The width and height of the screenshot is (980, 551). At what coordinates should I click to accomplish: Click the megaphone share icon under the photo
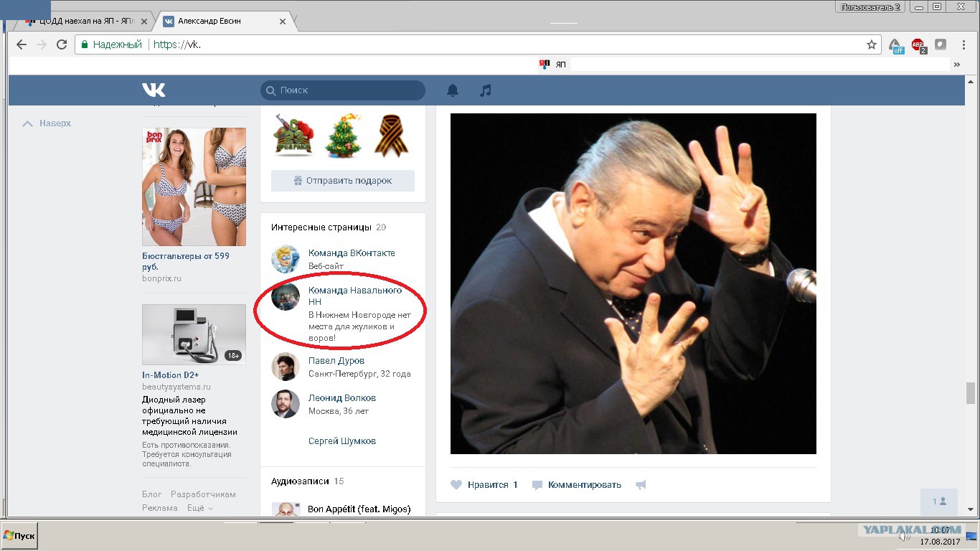click(641, 485)
